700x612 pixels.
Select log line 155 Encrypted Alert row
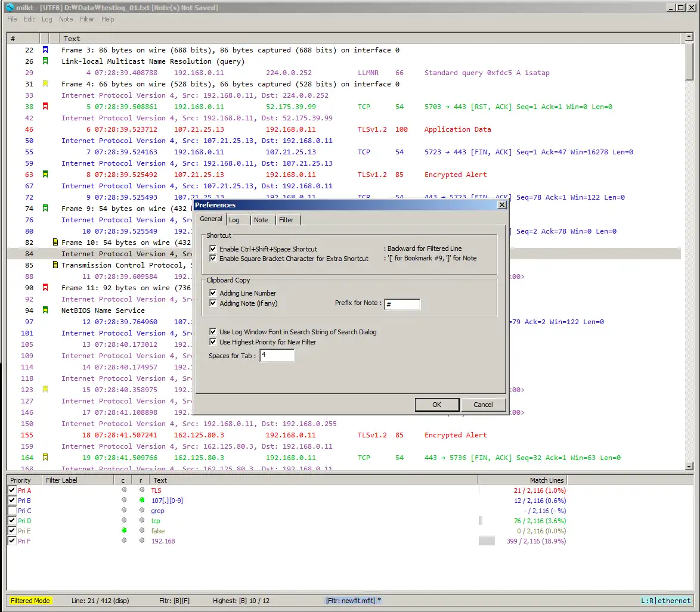click(x=344, y=435)
